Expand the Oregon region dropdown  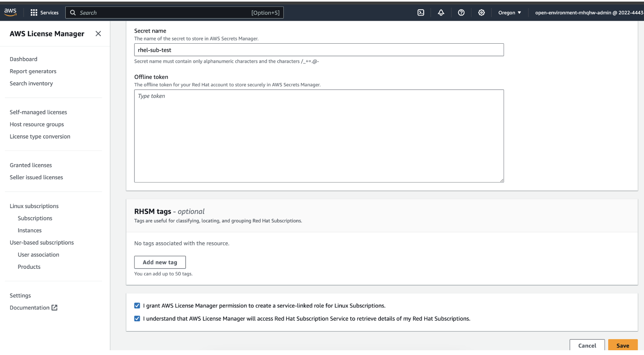510,13
